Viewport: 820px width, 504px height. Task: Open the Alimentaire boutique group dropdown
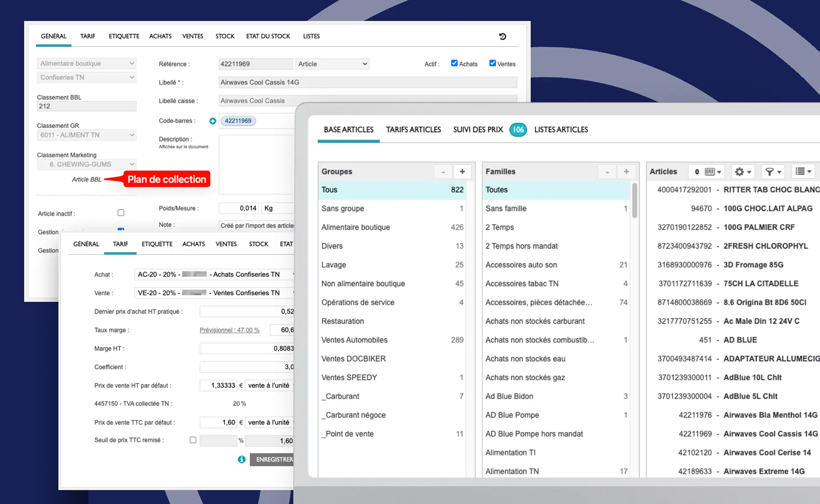point(87,64)
